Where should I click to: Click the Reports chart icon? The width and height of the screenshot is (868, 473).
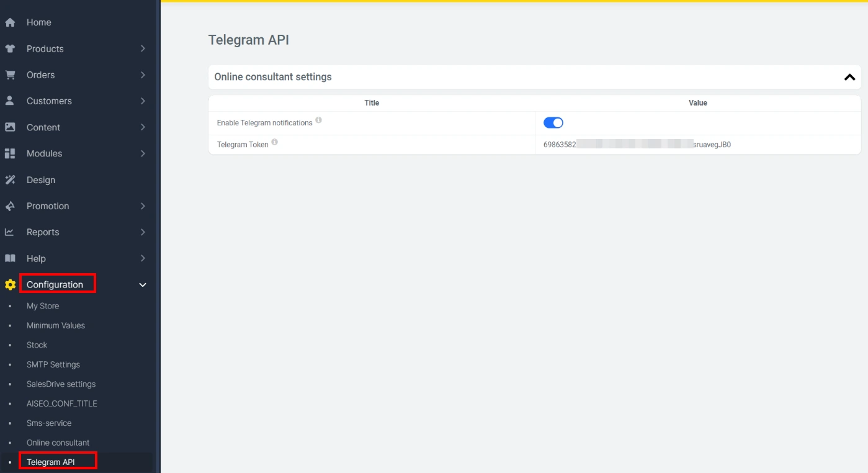pyautogui.click(x=10, y=232)
